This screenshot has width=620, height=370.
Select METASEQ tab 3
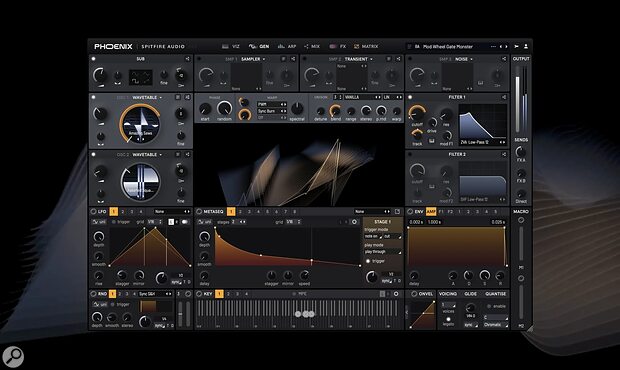249,212
